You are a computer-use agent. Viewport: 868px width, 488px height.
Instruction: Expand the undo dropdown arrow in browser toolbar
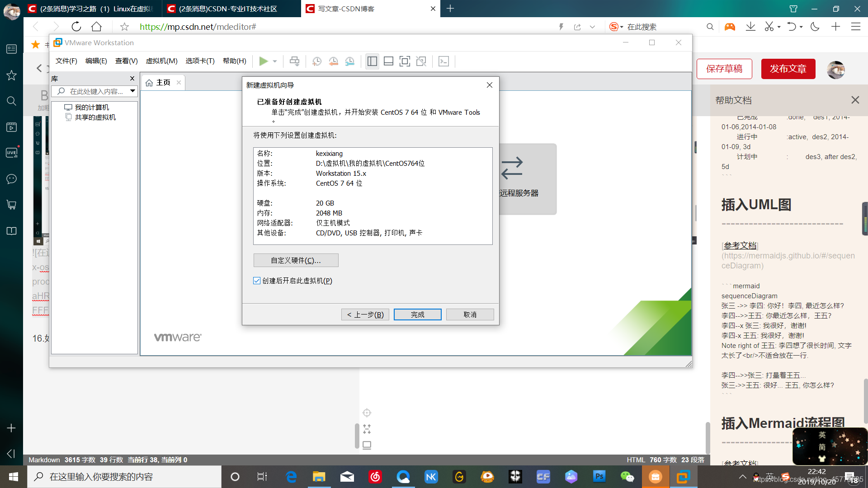[x=801, y=27]
